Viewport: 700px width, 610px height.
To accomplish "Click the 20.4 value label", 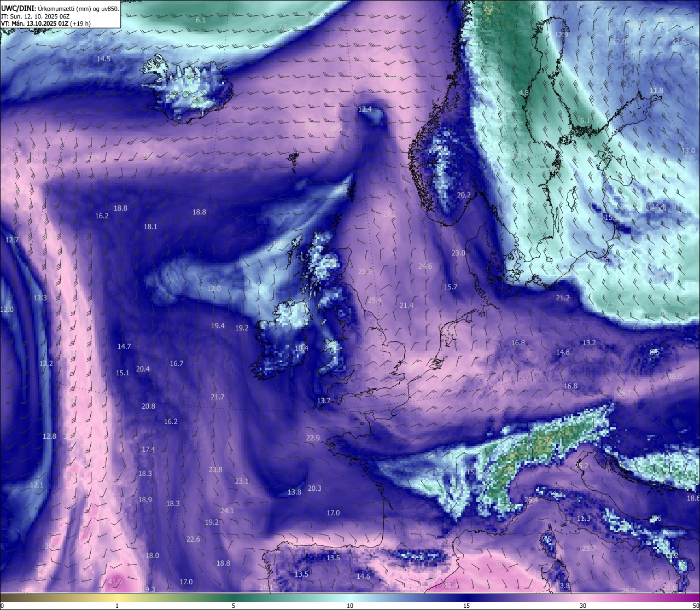I will 143,369.
